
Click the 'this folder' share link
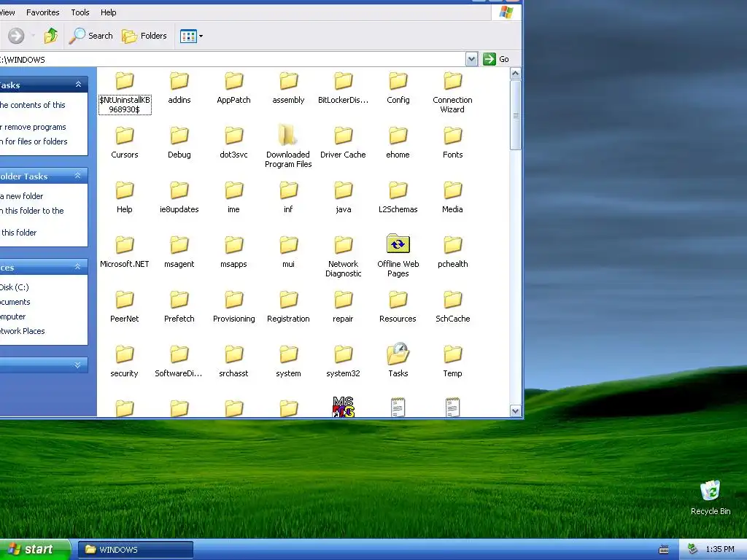(x=18, y=233)
